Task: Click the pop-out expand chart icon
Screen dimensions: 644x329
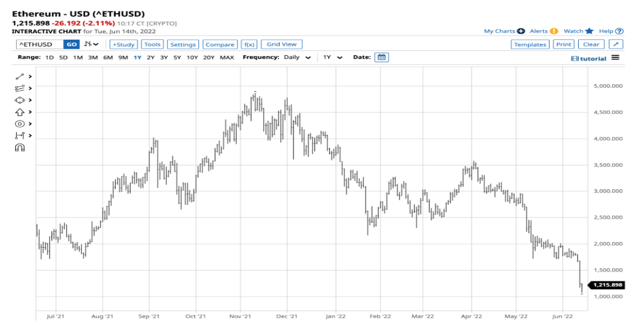Action: click(x=616, y=44)
